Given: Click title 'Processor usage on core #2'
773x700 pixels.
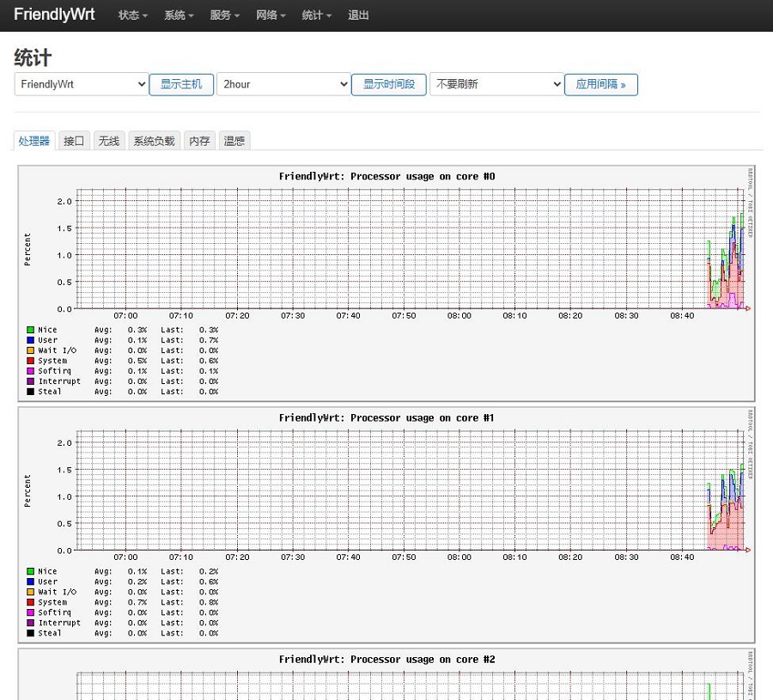Looking at the screenshot, I should 386,660.
